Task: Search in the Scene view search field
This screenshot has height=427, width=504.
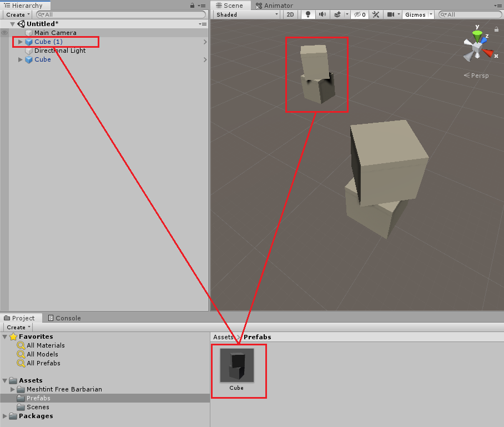Action: tap(470, 14)
